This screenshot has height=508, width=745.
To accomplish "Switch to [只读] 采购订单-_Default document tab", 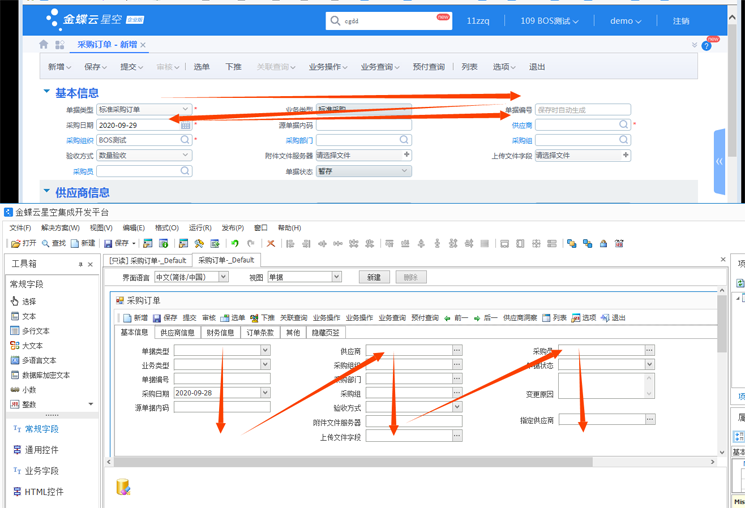I will pyautogui.click(x=148, y=260).
